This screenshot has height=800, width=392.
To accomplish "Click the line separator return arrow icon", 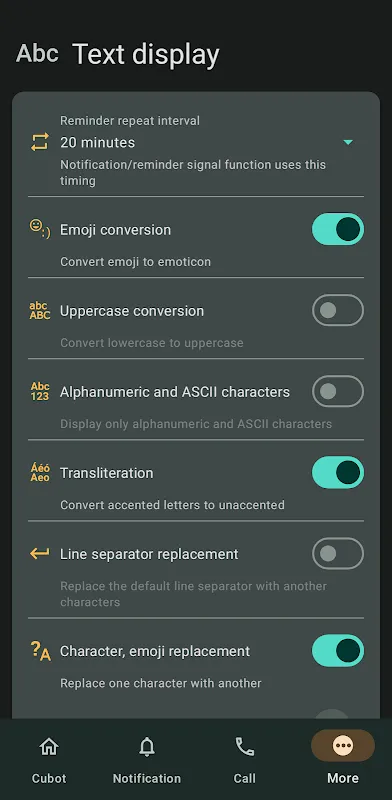I will pos(40,553).
